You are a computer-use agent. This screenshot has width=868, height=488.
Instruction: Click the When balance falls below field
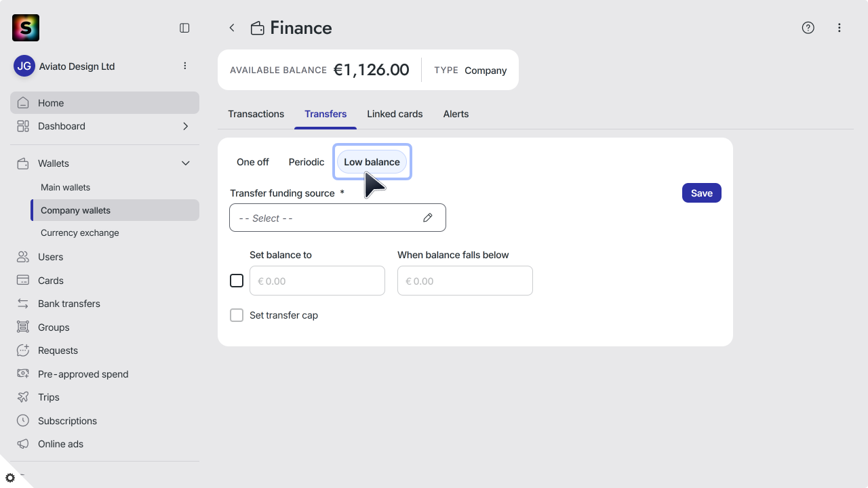pyautogui.click(x=465, y=281)
